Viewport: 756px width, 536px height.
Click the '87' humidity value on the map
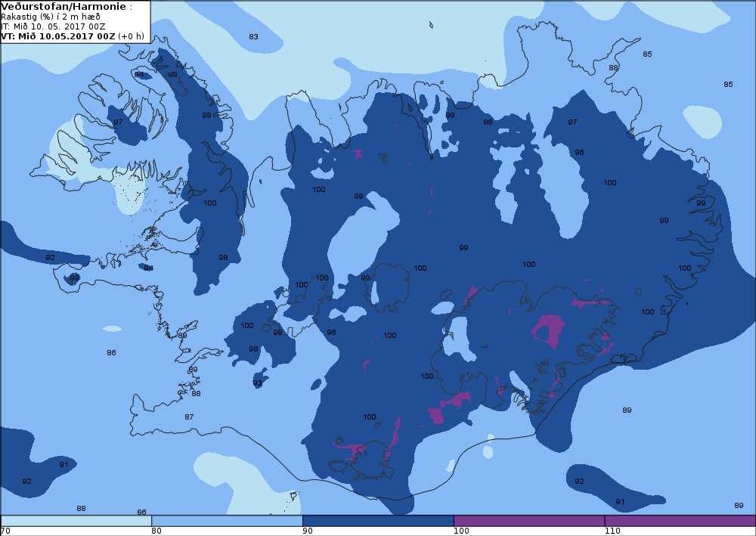(x=189, y=417)
